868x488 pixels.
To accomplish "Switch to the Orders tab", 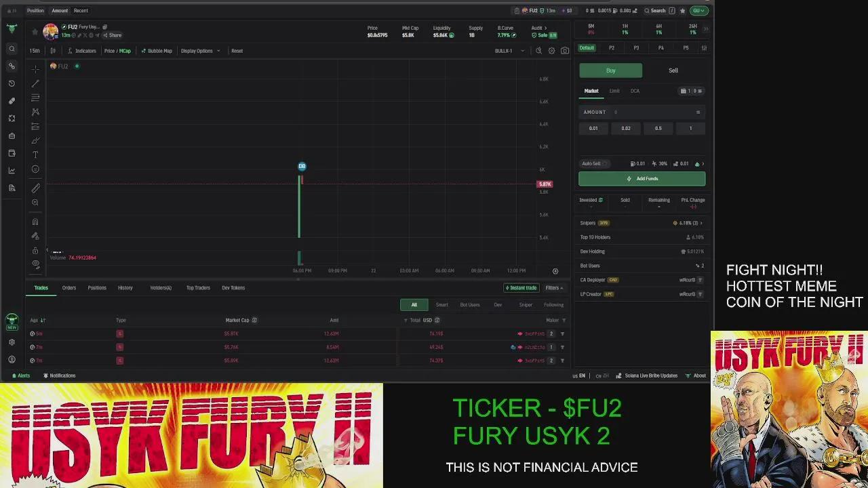I will (69, 288).
